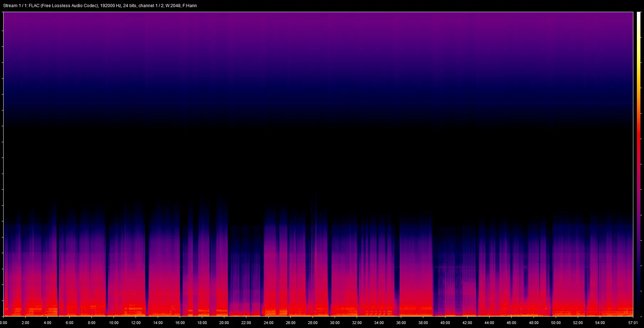Click the 48:00 time axis label
The image size is (644, 328).
click(x=534, y=323)
